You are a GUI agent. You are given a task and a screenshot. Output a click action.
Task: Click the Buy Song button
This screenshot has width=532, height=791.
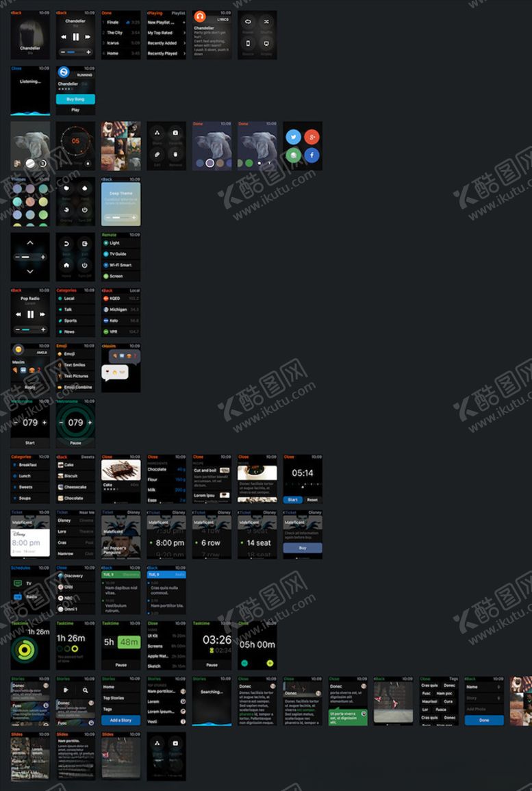point(75,99)
